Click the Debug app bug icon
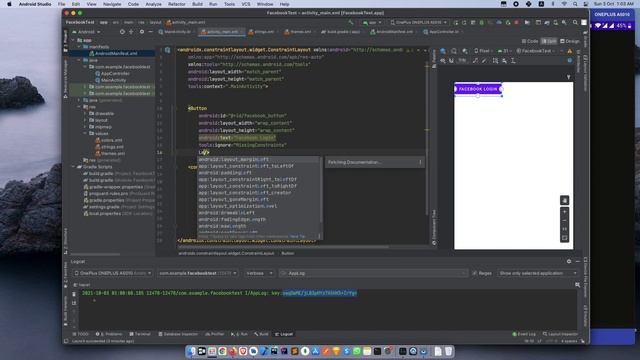 point(482,22)
